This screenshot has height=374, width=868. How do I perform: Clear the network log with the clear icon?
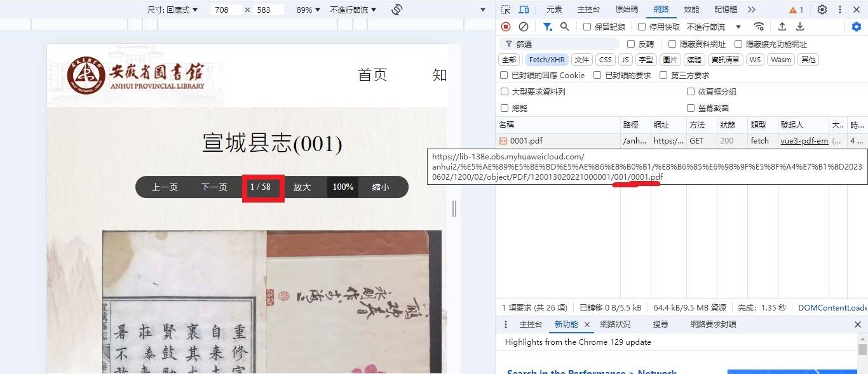[x=524, y=27]
